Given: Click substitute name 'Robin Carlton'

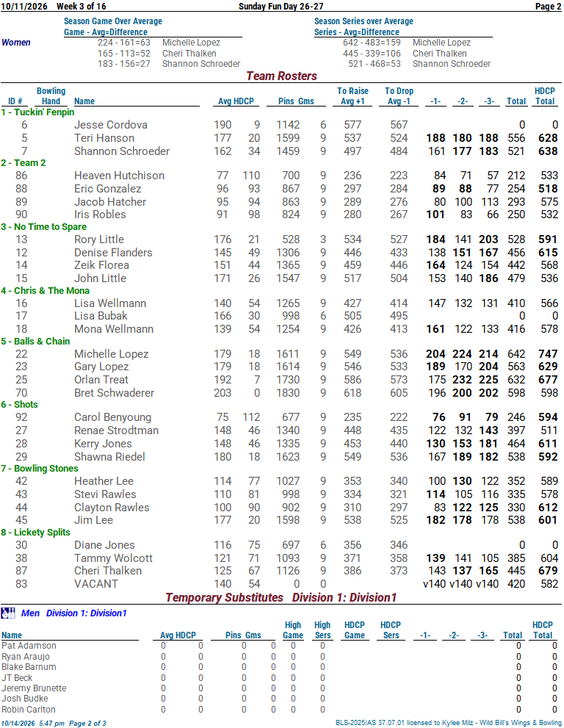Looking at the screenshot, I should click(x=29, y=710).
